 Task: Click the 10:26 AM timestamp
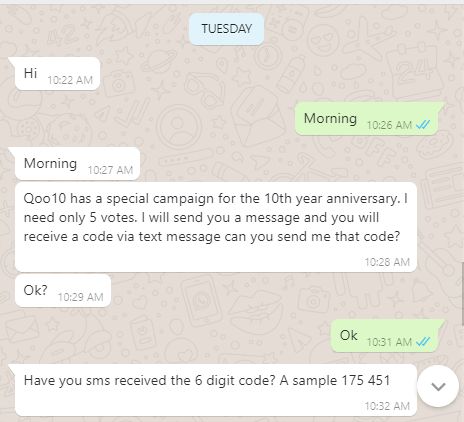tap(389, 125)
